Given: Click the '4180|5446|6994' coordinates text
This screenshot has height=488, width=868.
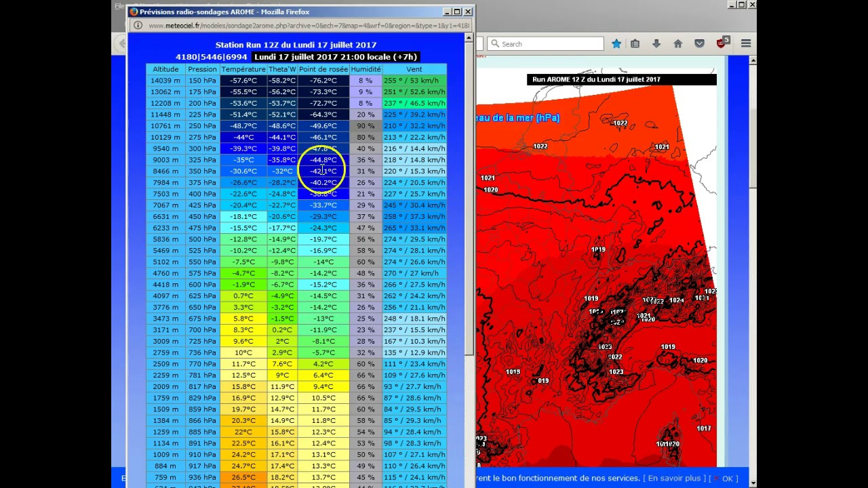Looking at the screenshot, I should click(x=211, y=57).
